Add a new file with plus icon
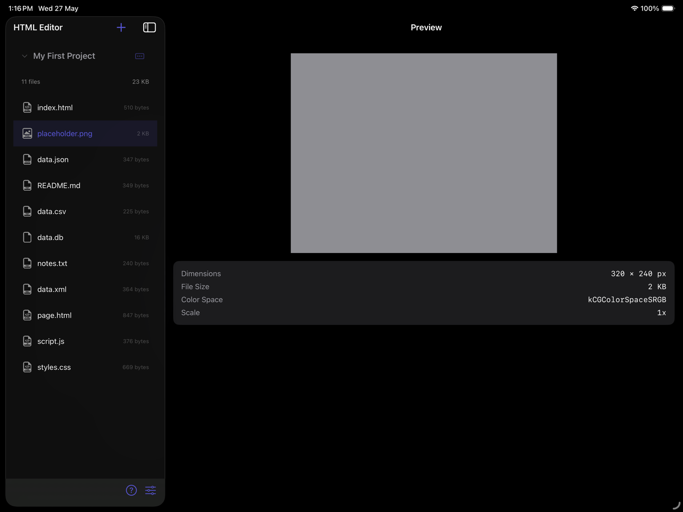The image size is (683, 512). click(121, 27)
